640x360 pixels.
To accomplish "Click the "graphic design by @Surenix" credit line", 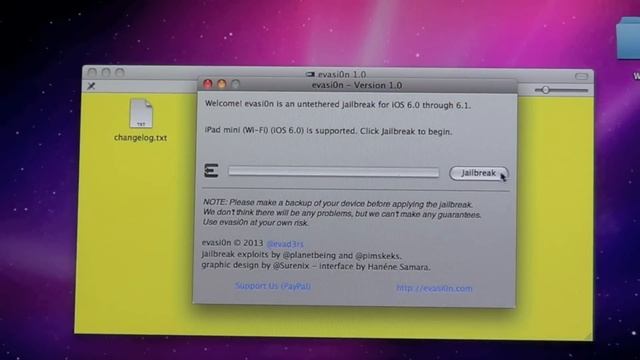I will click(316, 266).
